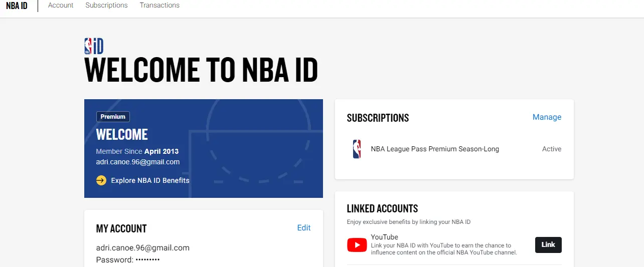
Task: Click the Member Since April 2013 text
Action: [x=137, y=151]
